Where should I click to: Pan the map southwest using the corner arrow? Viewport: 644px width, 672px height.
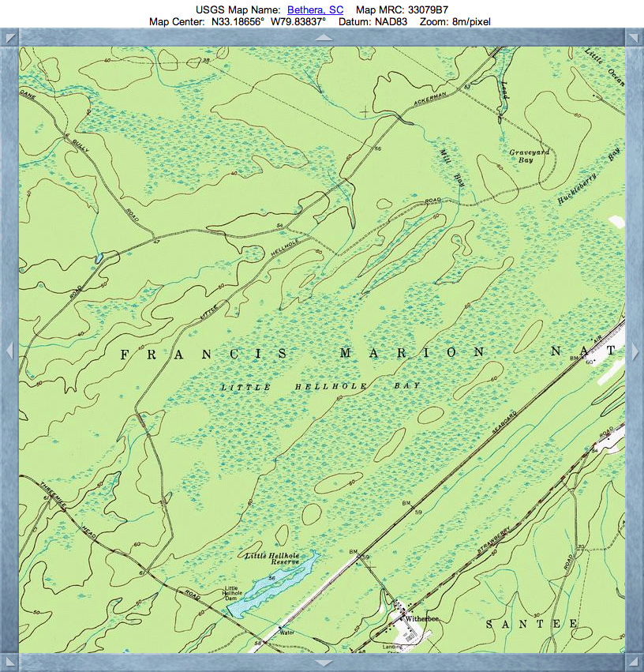(x=10, y=663)
